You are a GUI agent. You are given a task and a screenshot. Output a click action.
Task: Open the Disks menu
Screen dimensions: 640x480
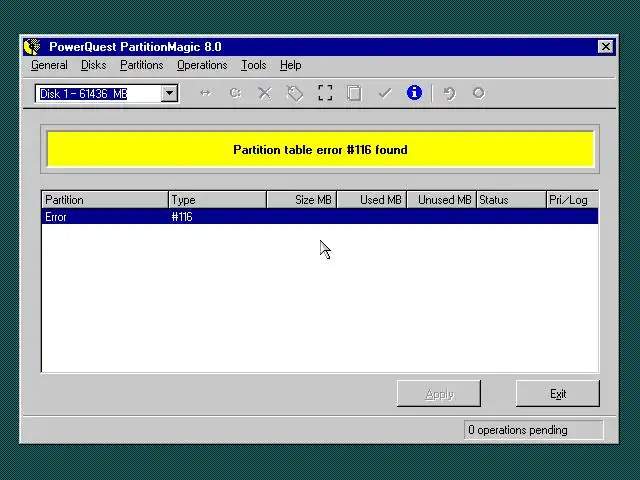93,65
